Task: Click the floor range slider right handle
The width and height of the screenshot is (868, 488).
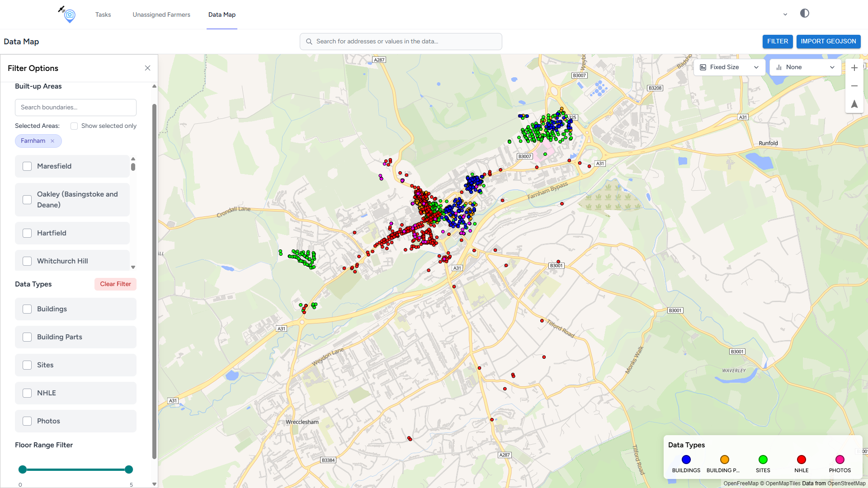Action: click(x=129, y=469)
